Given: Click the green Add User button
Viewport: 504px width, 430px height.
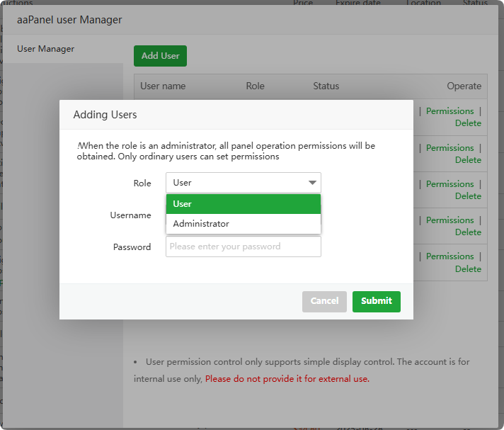Looking at the screenshot, I should 160,56.
